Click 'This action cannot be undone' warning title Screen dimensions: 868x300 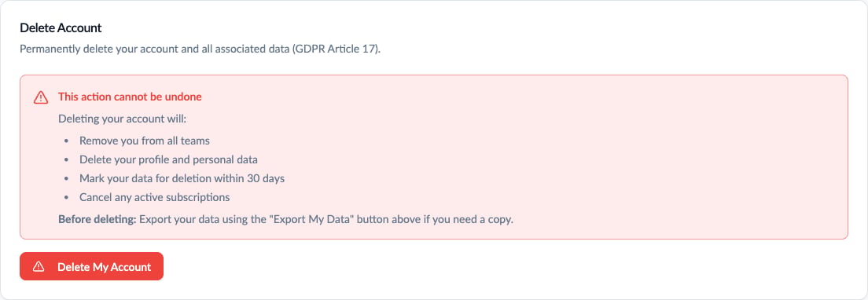click(130, 97)
